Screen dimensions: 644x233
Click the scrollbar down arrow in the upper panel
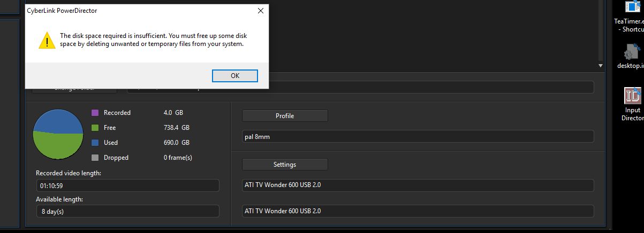601,65
